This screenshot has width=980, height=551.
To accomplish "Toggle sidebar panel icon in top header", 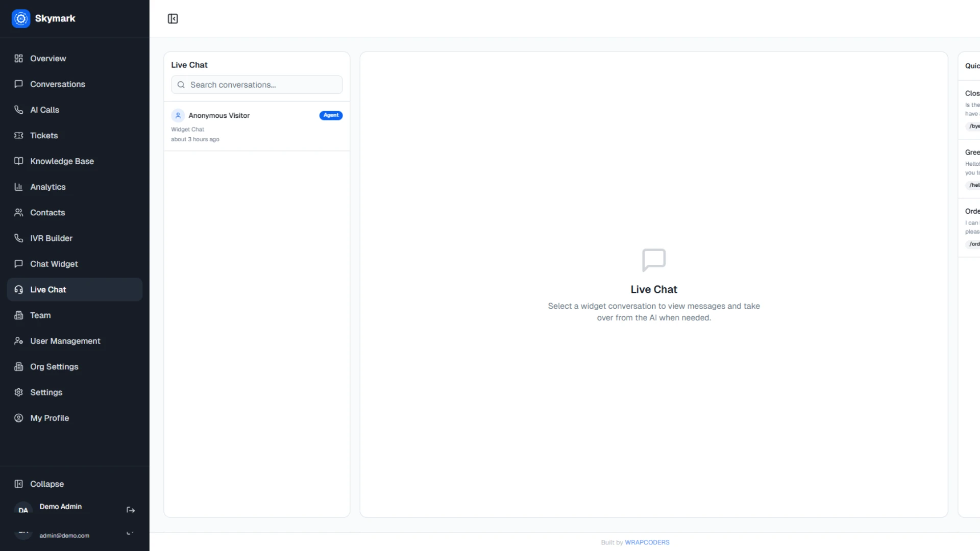I will (173, 19).
